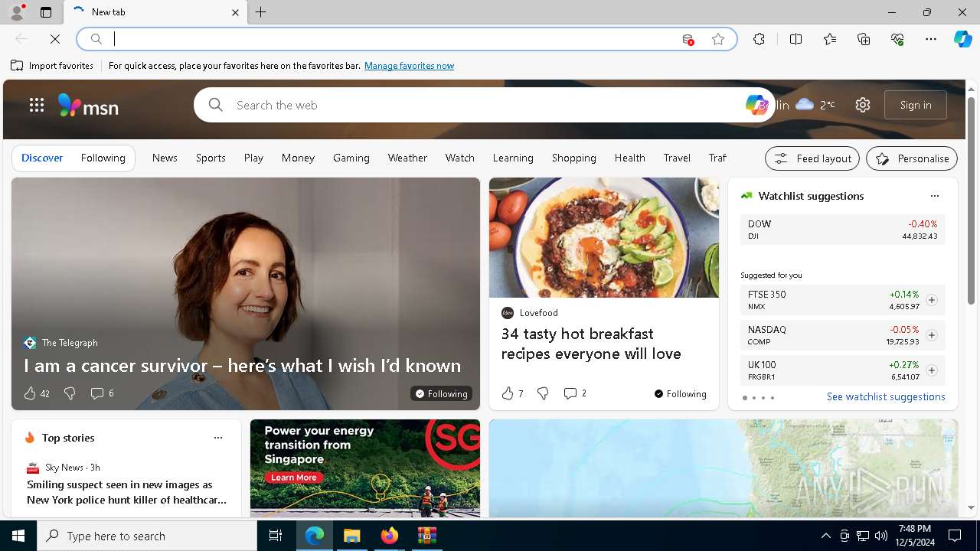Open Browser essentials heart icon

click(x=897, y=39)
